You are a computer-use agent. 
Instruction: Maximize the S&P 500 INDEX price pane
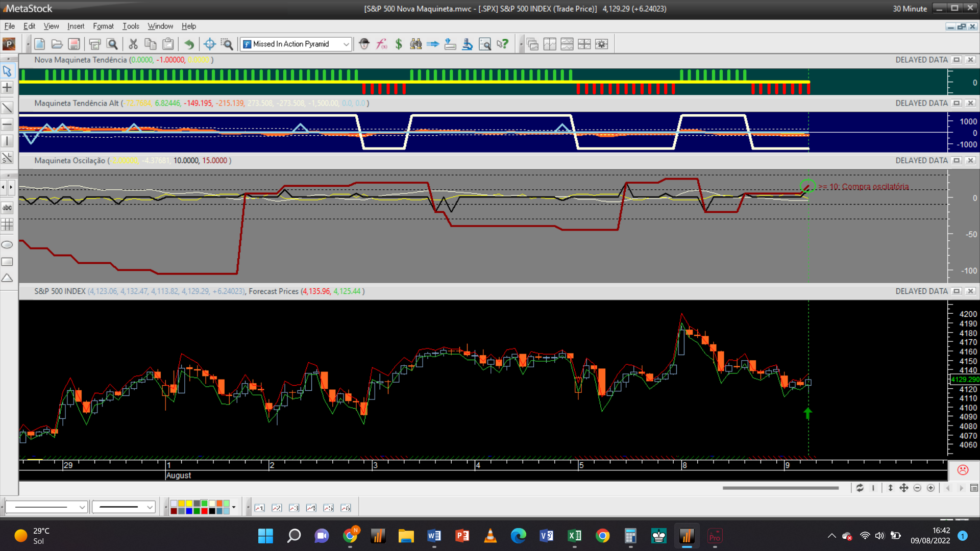(x=957, y=291)
